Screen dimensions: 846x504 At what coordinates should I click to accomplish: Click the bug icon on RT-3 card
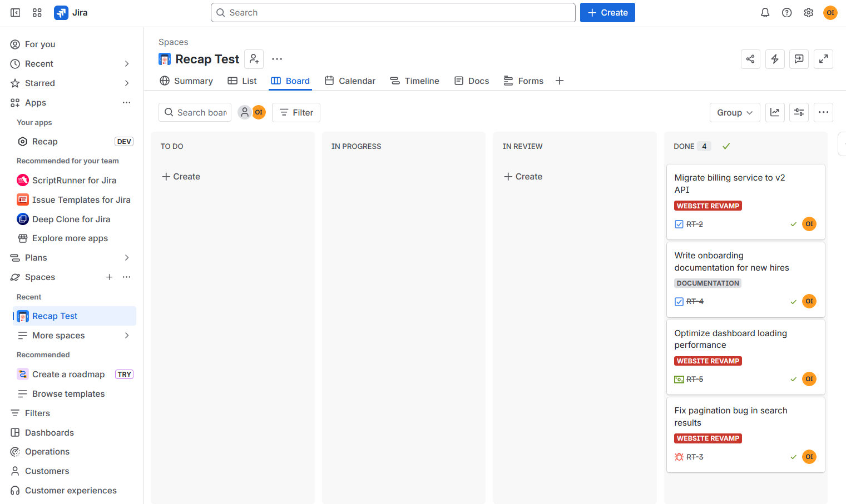coord(679,457)
